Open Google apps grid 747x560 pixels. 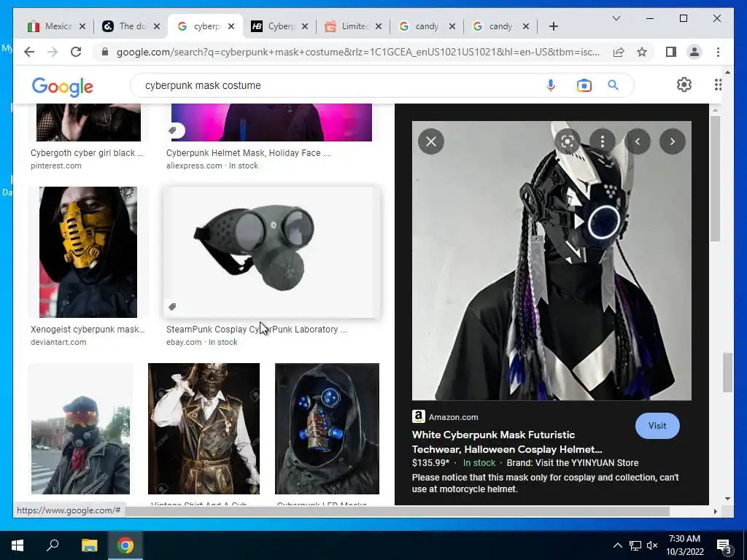pyautogui.click(x=718, y=85)
